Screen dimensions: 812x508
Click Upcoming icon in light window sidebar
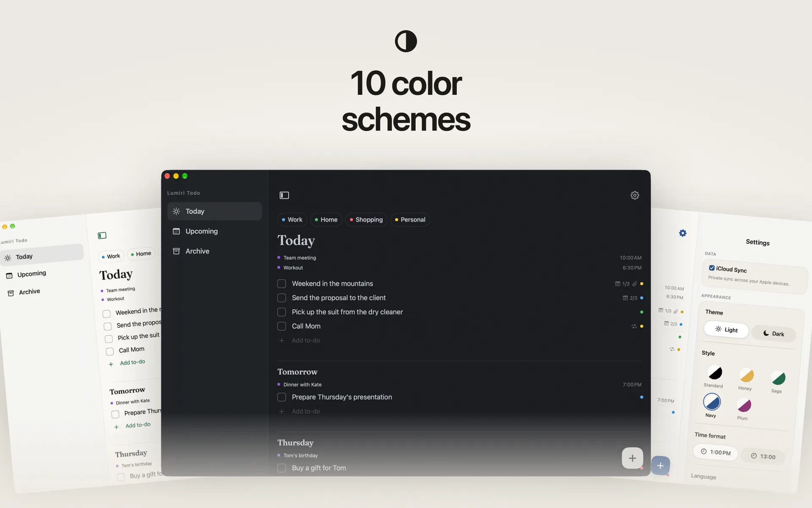point(9,276)
